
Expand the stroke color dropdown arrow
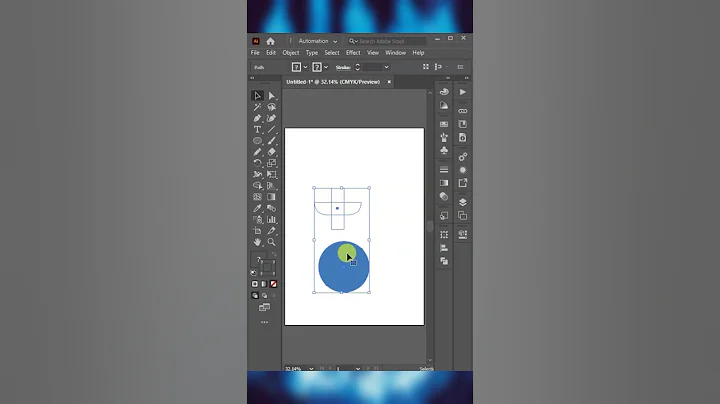326,67
